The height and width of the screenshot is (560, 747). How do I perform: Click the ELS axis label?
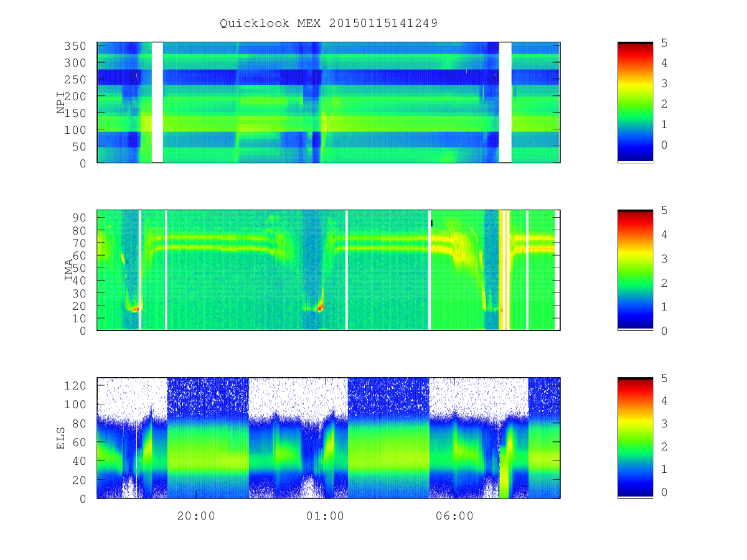click(61, 438)
